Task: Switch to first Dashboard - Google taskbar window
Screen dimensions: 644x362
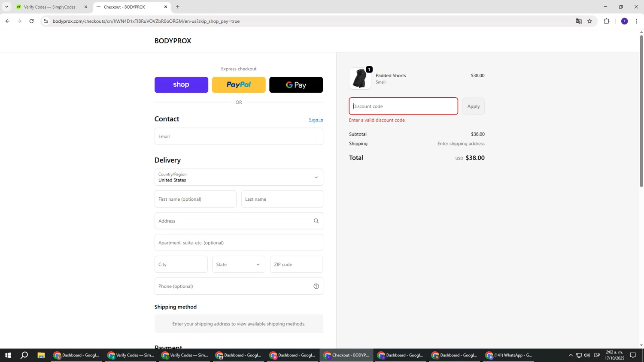Action: [x=77, y=355]
